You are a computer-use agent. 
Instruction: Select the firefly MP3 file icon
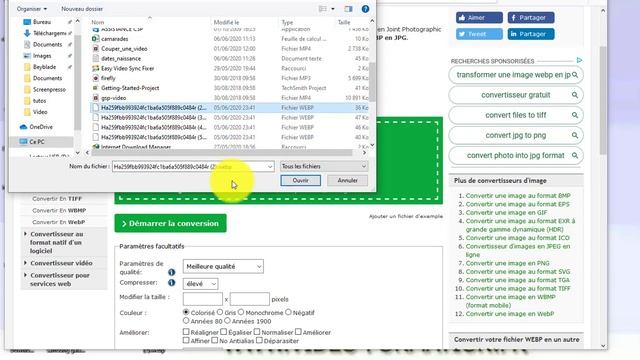96,78
